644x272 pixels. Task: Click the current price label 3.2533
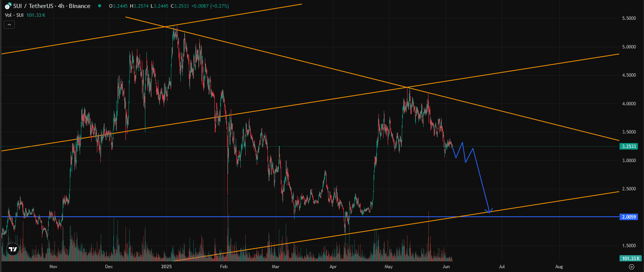[629, 146]
